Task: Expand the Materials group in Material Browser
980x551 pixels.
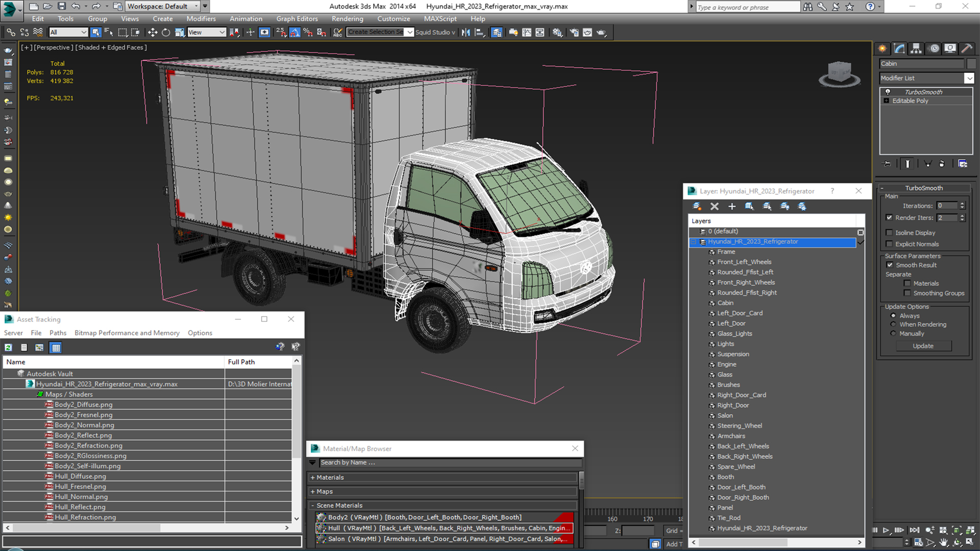Action: [312, 478]
